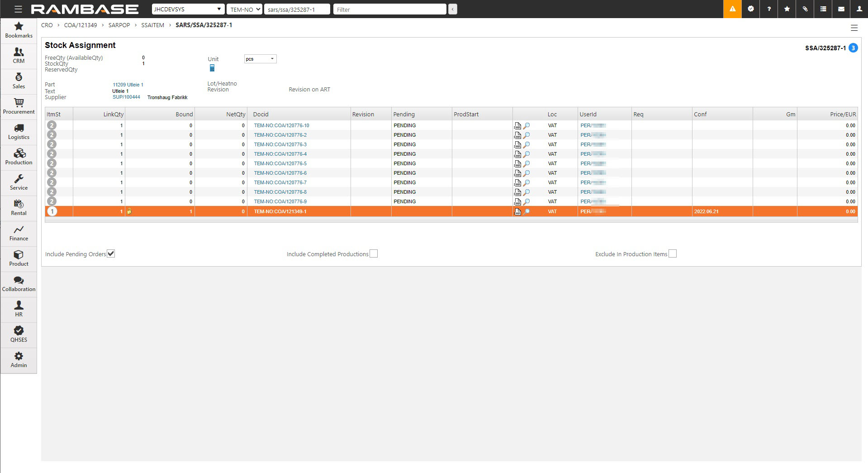Open the Unit pcs dropdown
The height and width of the screenshot is (473, 868).
[260, 59]
